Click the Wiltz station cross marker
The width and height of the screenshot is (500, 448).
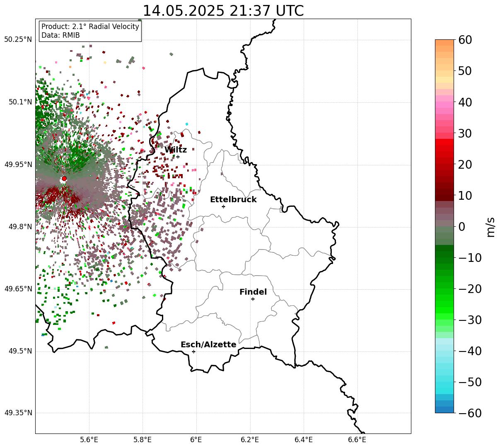(178, 157)
